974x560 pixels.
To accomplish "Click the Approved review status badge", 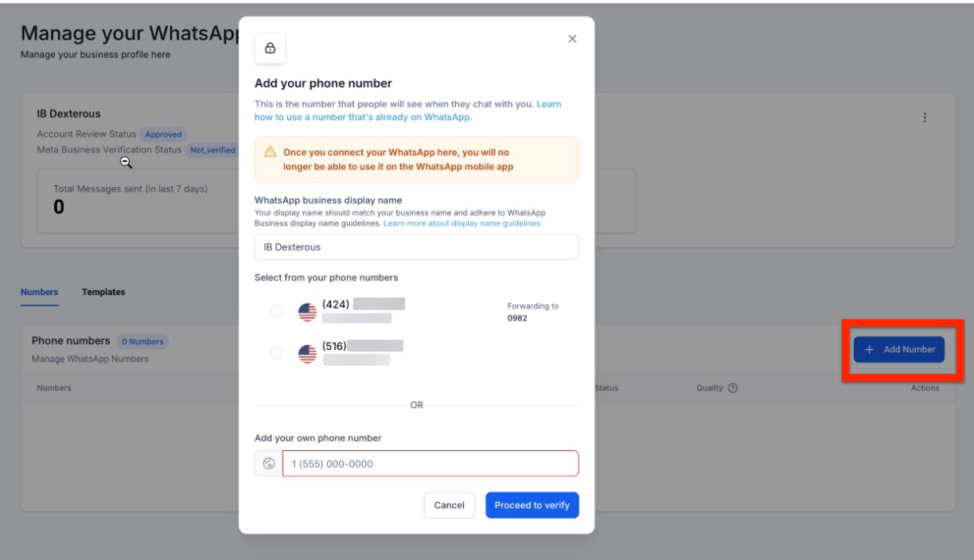I will click(163, 134).
